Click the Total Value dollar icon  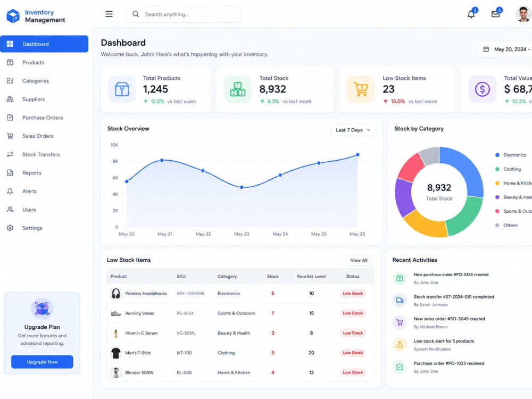(482, 89)
